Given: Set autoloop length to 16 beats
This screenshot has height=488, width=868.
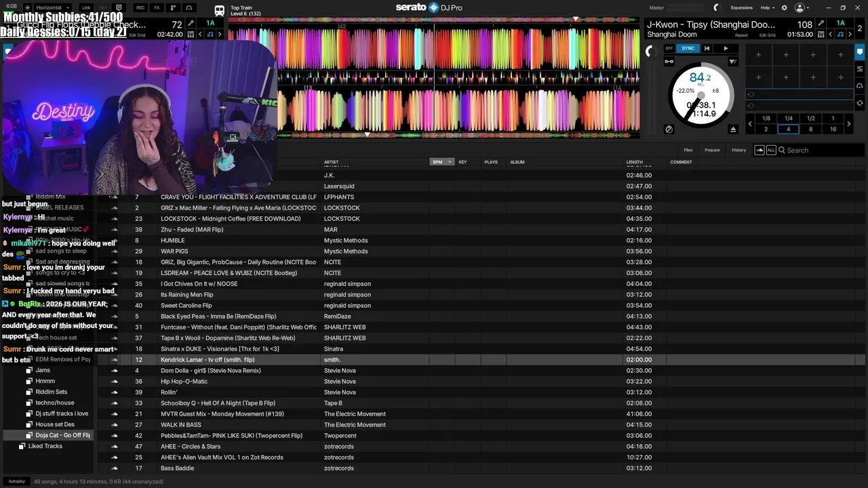Looking at the screenshot, I should point(833,129).
